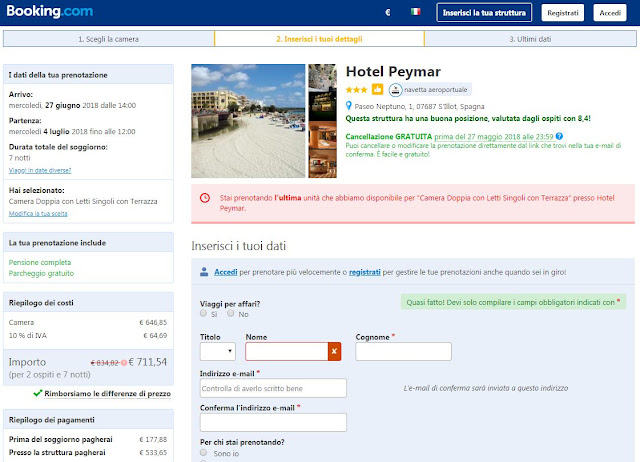Screen dimensions: 640x462
Task: Focus the Nome input field
Action: click(x=287, y=351)
